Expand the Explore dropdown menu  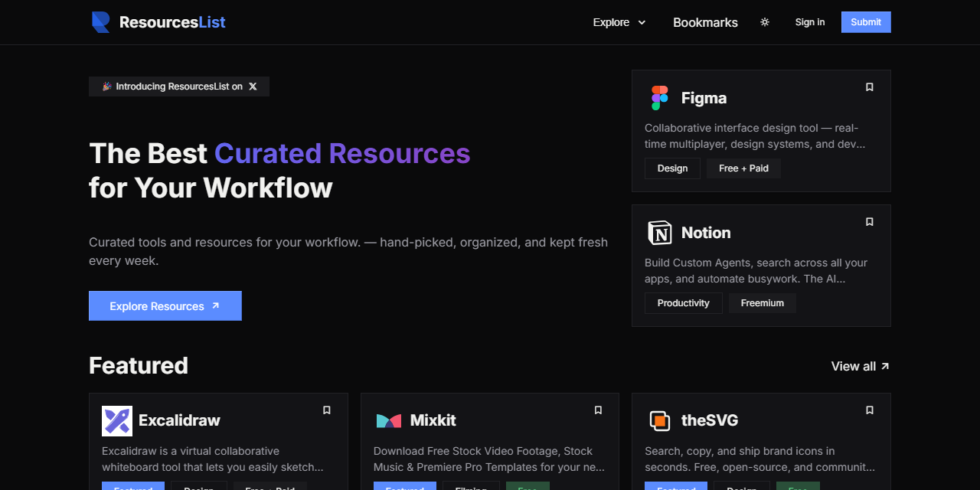[x=619, y=22]
